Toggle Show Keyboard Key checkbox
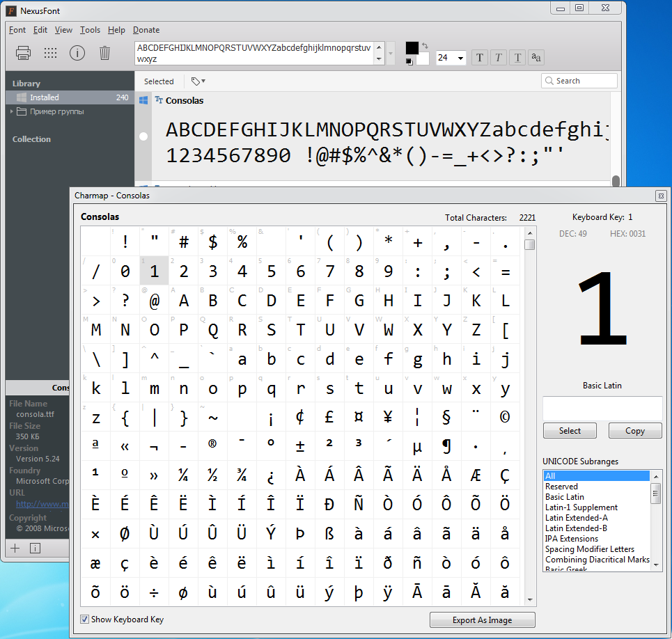 pyautogui.click(x=85, y=620)
